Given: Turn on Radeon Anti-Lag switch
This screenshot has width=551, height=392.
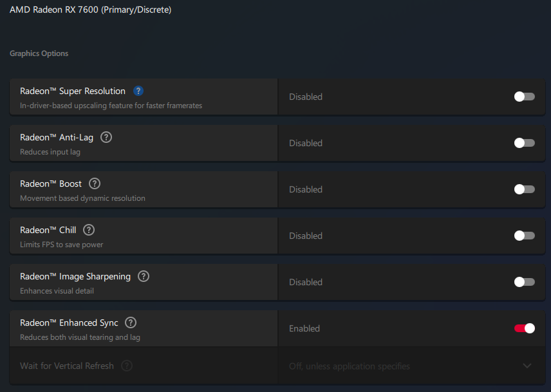Looking at the screenshot, I should pyautogui.click(x=525, y=143).
